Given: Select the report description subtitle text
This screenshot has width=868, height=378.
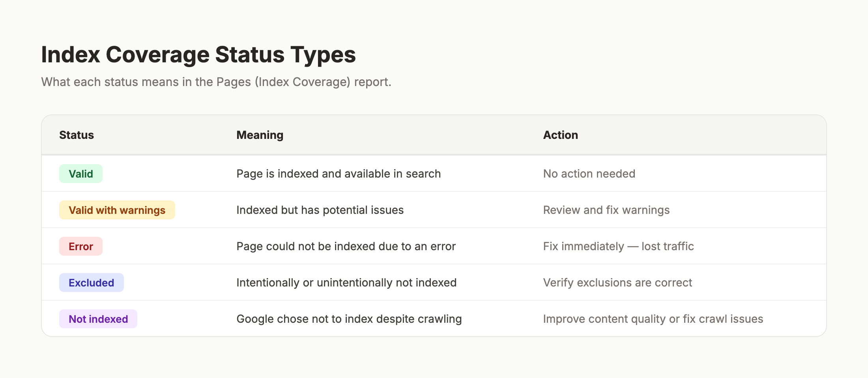Looking at the screenshot, I should click(x=216, y=82).
